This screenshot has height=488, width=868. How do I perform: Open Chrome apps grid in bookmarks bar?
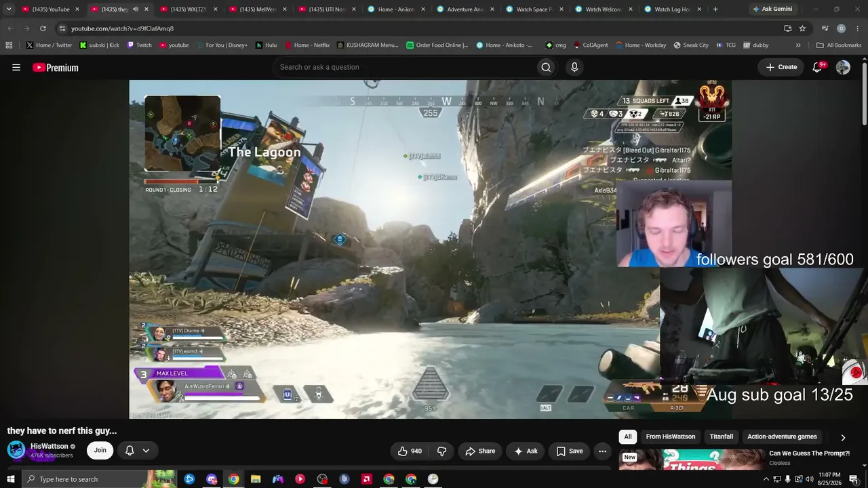point(9,45)
